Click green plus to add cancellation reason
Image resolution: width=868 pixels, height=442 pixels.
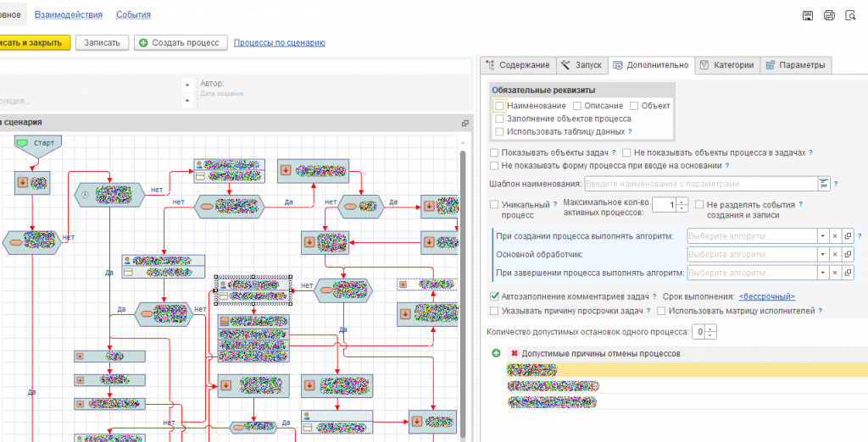pos(495,353)
